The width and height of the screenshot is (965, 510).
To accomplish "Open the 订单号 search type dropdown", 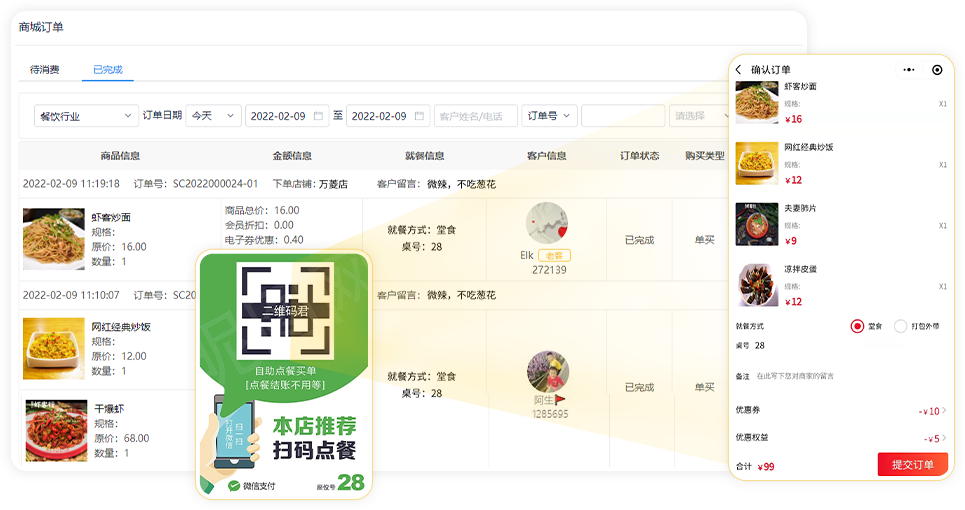I will pos(549,116).
